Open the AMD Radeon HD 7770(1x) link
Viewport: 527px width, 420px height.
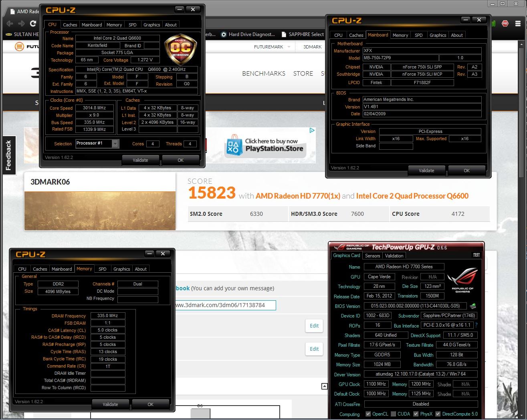click(x=298, y=196)
